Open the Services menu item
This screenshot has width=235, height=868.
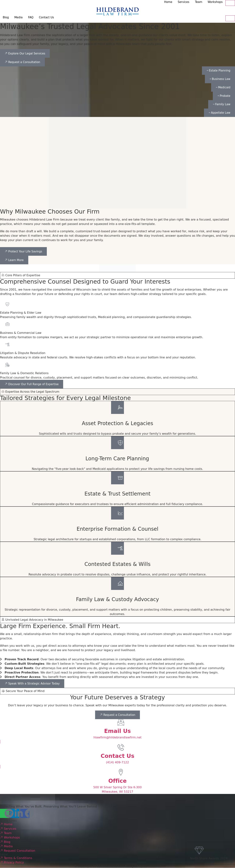183,2
